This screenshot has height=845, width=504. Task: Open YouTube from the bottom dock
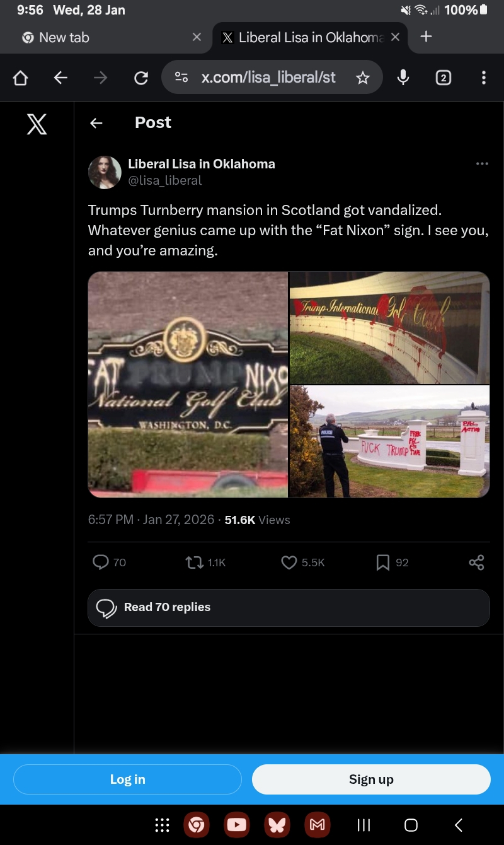pyautogui.click(x=237, y=824)
